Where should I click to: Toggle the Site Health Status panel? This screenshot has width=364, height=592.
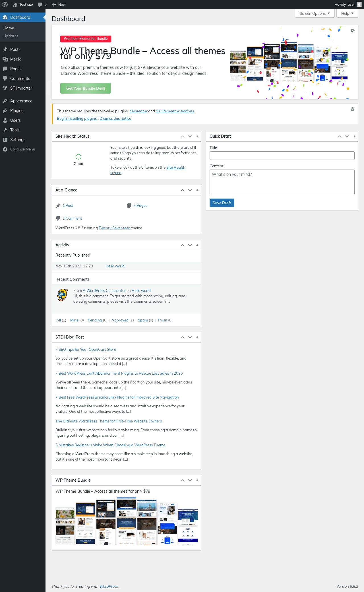[x=197, y=136]
